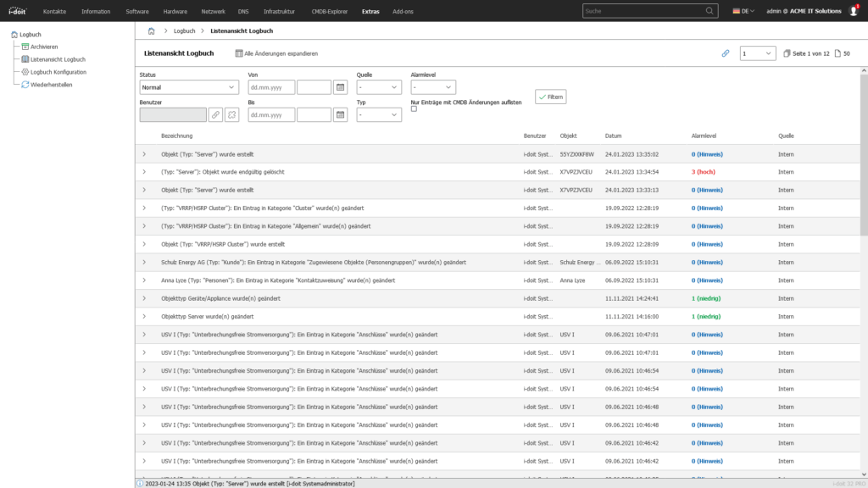Screen dimensions: 868x488
Task: Click the home icon in the breadcrumb
Action: pyautogui.click(x=151, y=30)
